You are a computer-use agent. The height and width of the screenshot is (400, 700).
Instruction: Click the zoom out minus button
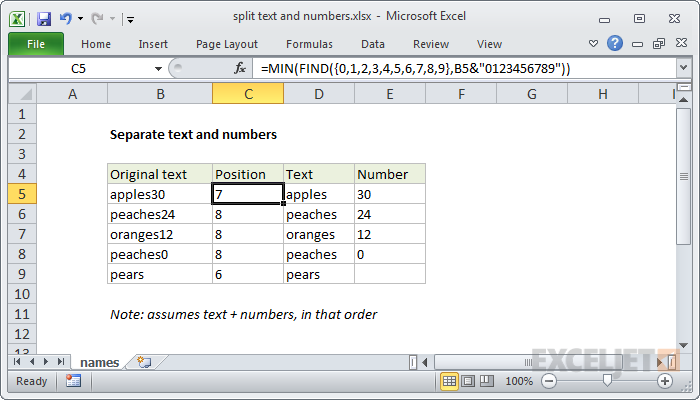pos(551,381)
